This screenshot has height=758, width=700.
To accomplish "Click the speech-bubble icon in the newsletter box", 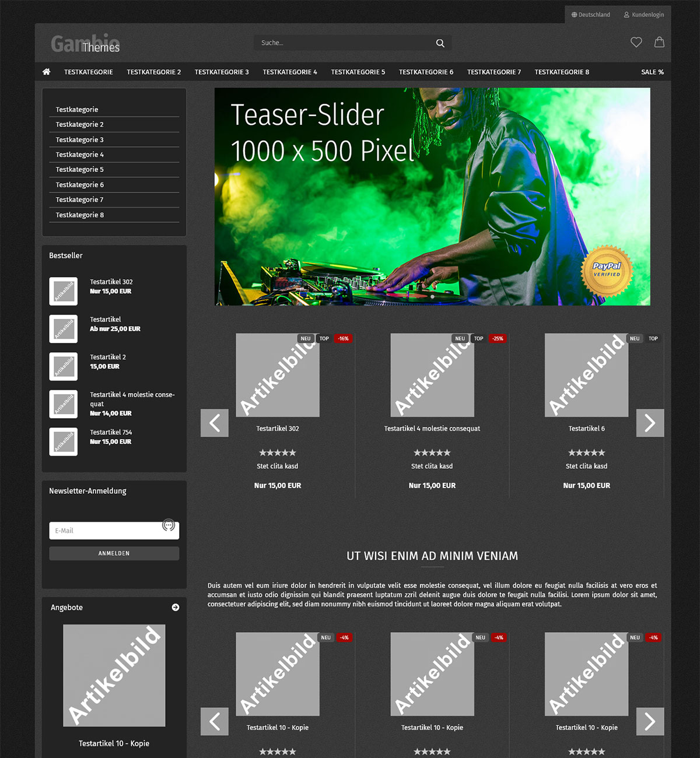I will pyautogui.click(x=169, y=525).
